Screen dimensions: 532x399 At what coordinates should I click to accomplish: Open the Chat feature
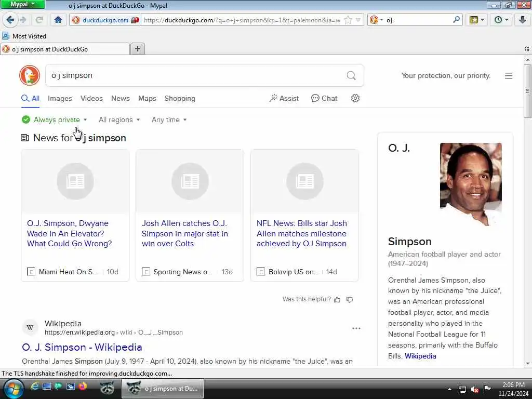pyautogui.click(x=324, y=98)
